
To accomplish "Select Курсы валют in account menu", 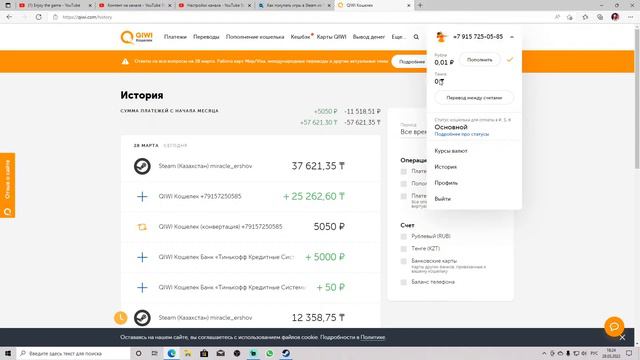I will tap(451, 151).
